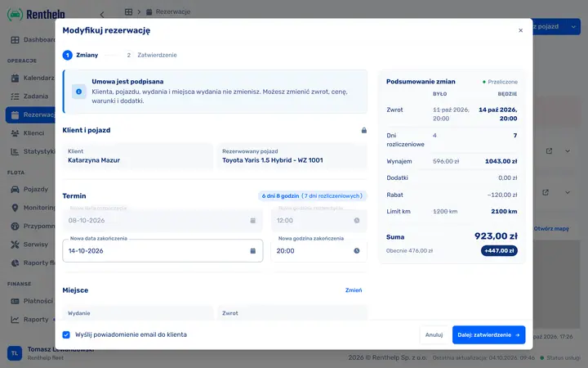Click the Zmień link in the Miejsce section
Viewport: 588px width, 368px height.
pos(354,290)
